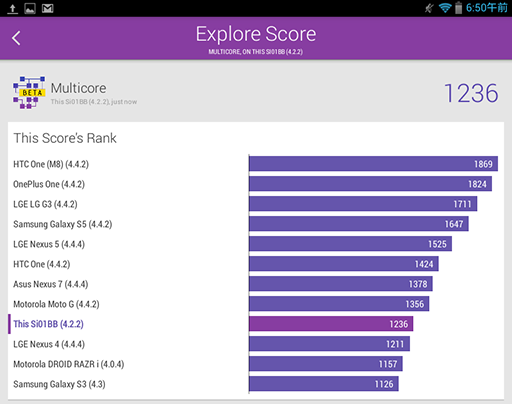Tap the muted sound status icon
The width and height of the screenshot is (512, 404).
pos(429,8)
